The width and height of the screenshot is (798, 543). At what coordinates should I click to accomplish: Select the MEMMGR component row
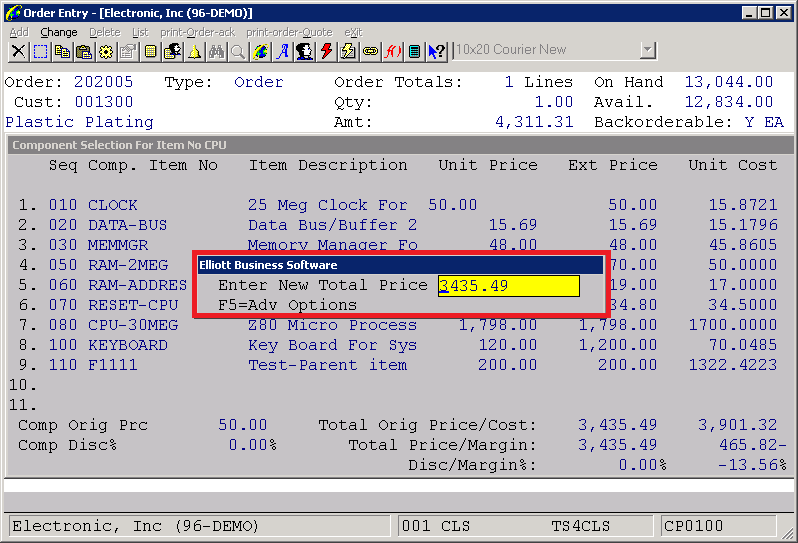[398, 245]
